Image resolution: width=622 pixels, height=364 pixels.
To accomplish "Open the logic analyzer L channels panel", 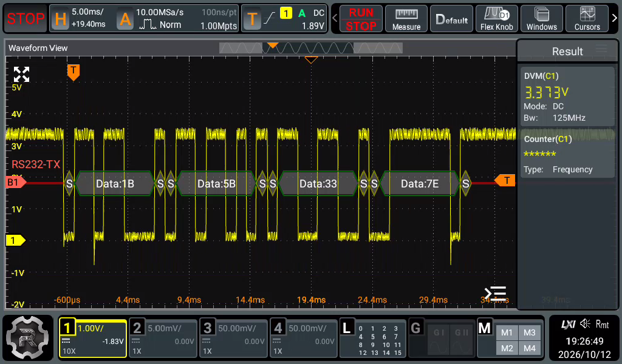I will 373,339.
